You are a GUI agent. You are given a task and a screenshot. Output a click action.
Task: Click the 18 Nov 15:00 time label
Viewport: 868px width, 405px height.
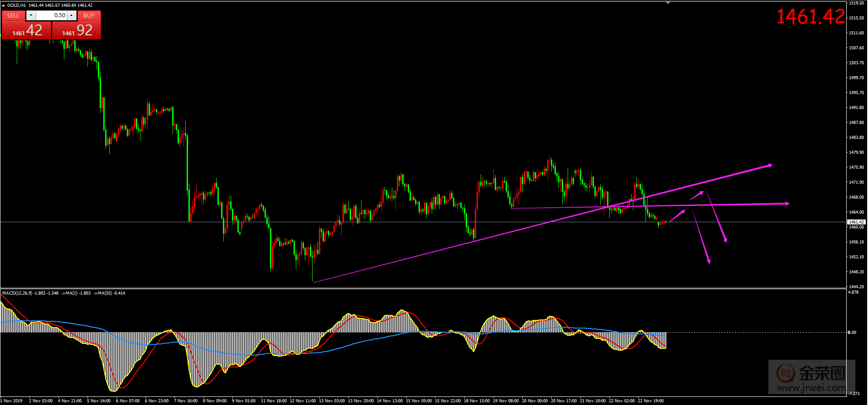click(x=477, y=401)
